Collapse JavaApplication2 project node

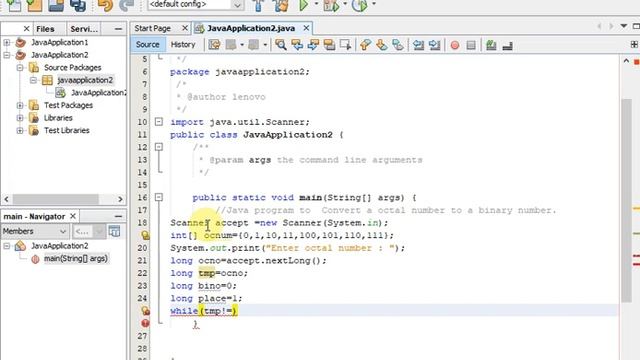[x=7, y=55]
